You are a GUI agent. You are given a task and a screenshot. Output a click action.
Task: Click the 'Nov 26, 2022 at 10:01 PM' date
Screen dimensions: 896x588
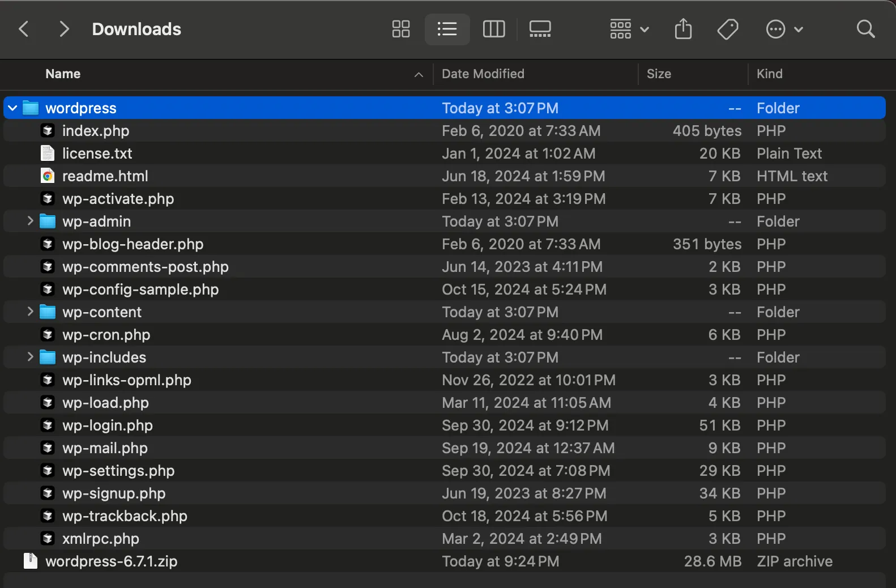click(x=528, y=380)
